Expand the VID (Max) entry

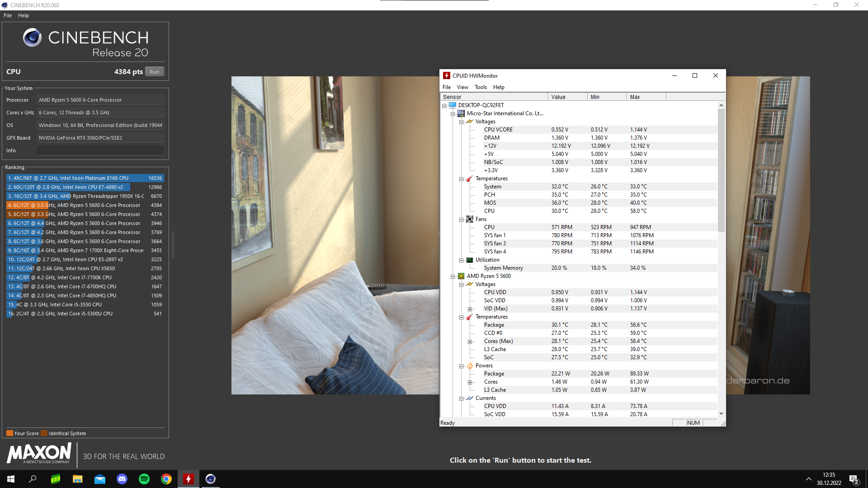470,309
